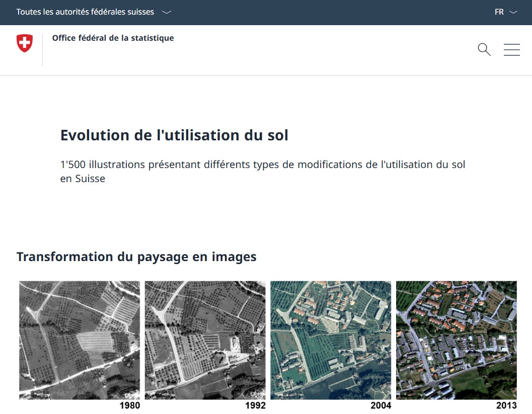Image resolution: width=532 pixels, height=414 pixels.
Task: Click the Transformation du paysage en images heading
Action: coord(136,257)
